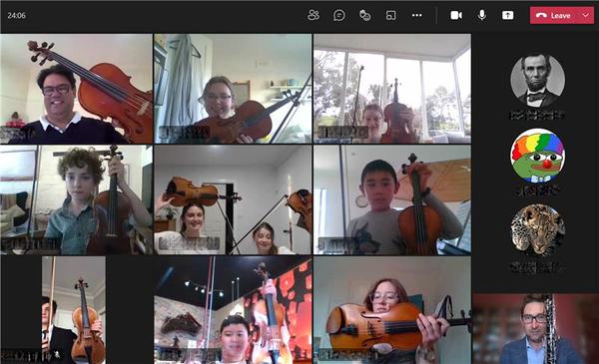Select the video tile with two women
The height and width of the screenshot is (364, 599).
(x=233, y=199)
